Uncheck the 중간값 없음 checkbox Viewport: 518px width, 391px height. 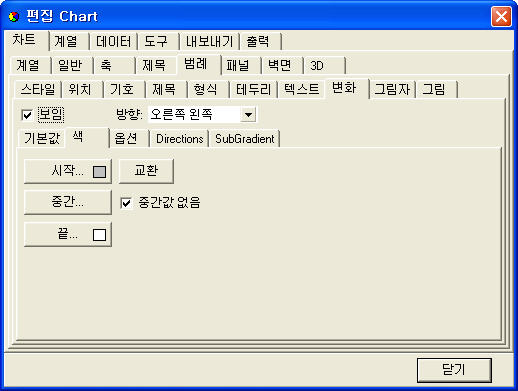126,203
